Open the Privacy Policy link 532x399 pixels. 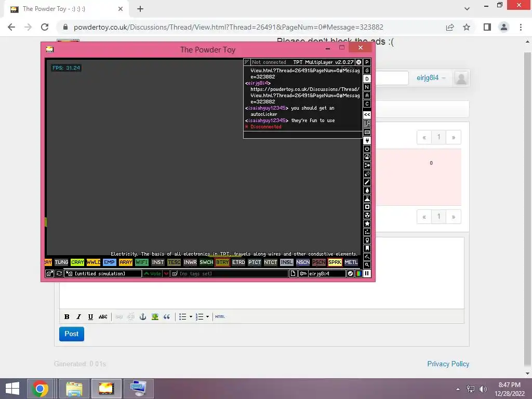point(448,364)
